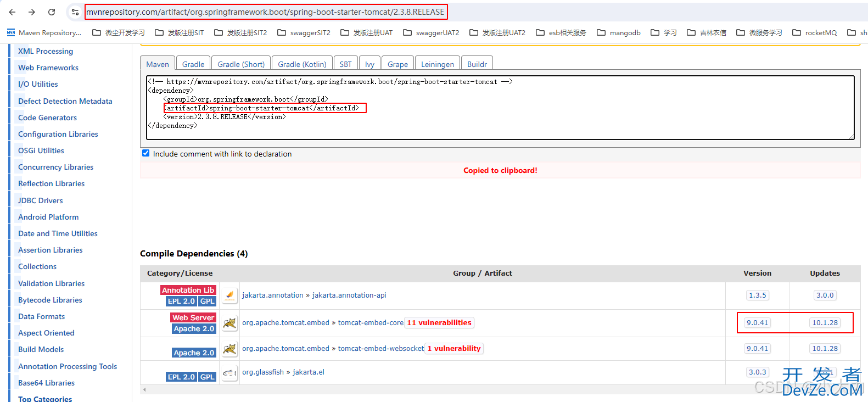Switch to the Buildr tab
The height and width of the screenshot is (402, 868).
[x=477, y=64]
